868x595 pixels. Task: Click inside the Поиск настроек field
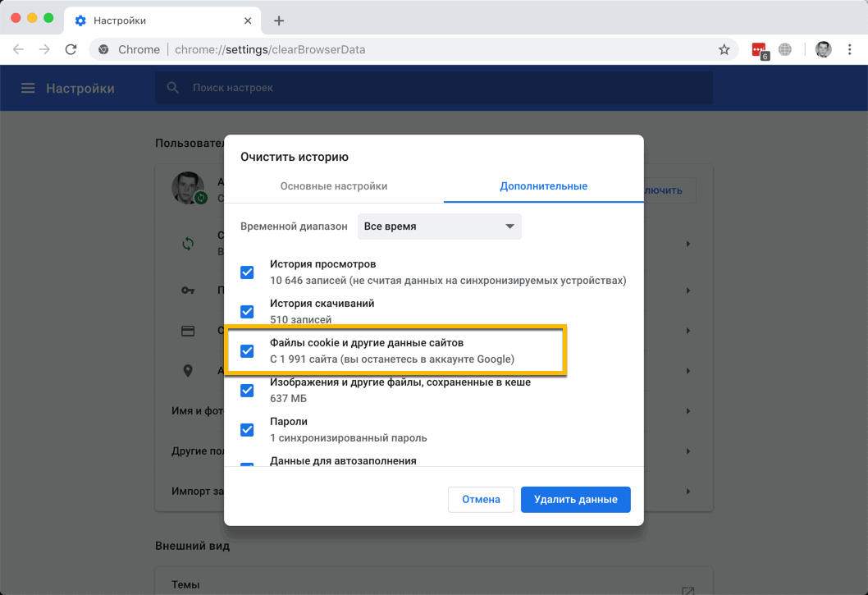coord(328,88)
